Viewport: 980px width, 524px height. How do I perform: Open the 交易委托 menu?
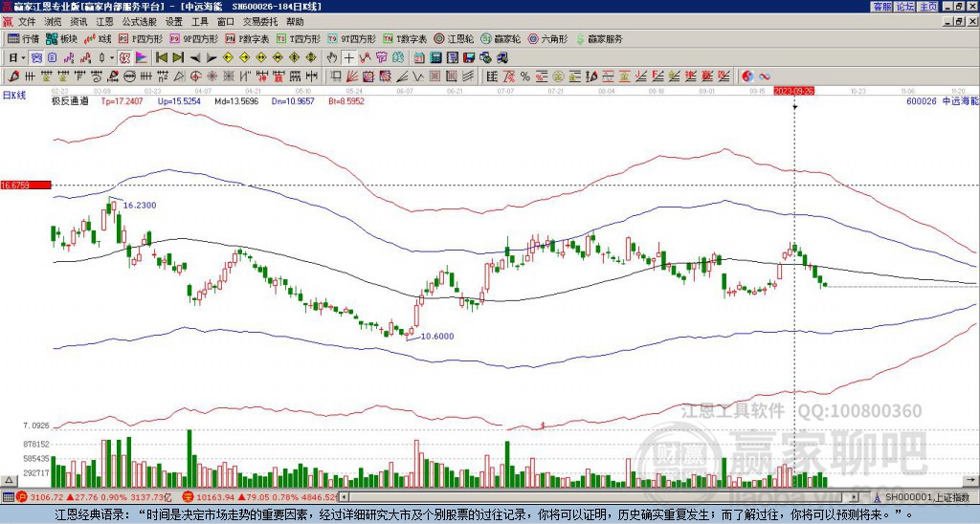pyautogui.click(x=260, y=22)
